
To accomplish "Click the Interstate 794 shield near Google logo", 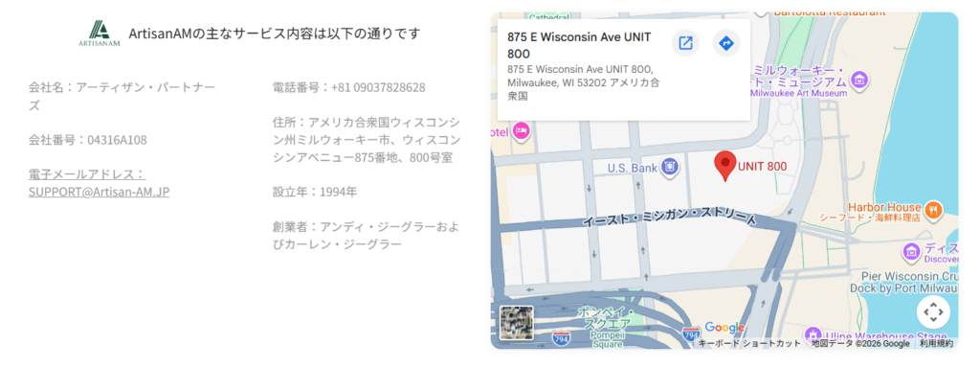I will click(x=691, y=333).
